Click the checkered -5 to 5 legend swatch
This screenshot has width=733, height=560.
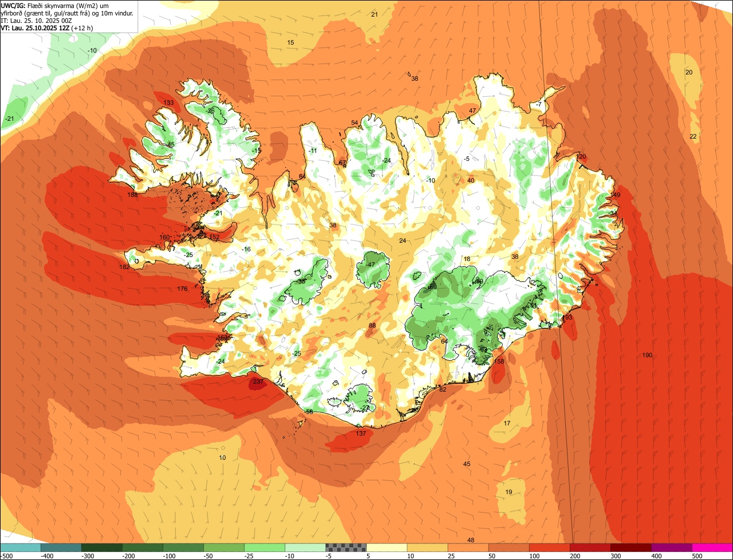tap(346, 547)
